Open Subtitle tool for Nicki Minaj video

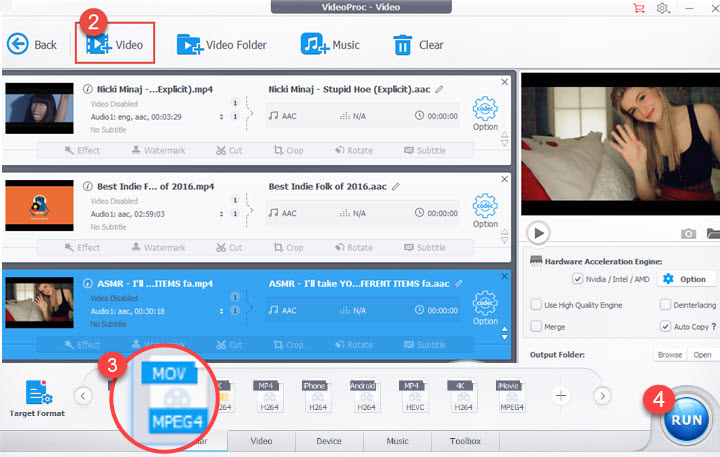point(425,150)
